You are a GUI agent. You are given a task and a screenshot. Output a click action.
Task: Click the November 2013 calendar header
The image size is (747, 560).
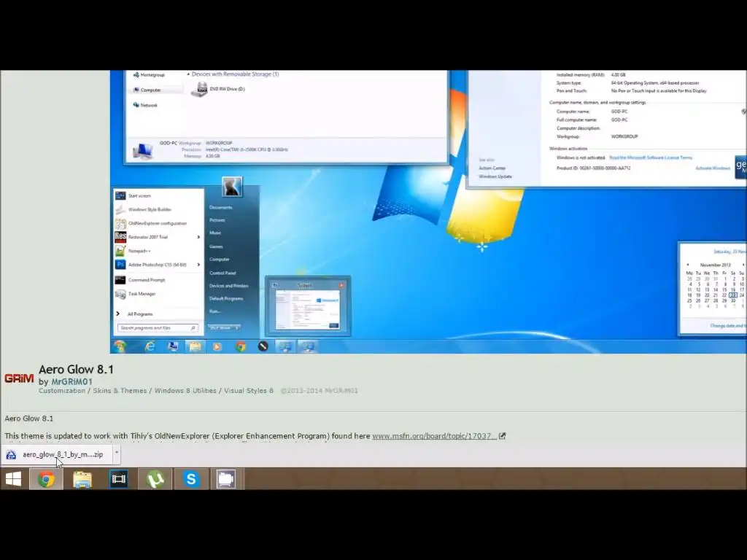[x=715, y=265]
